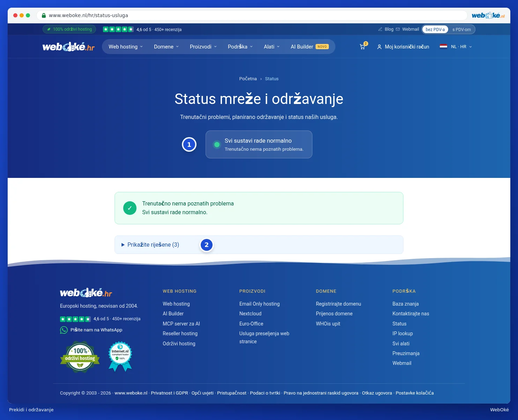This screenshot has width=518, height=420.
Task: Open Privatnost i GDPR link
Action: pyautogui.click(x=169, y=393)
